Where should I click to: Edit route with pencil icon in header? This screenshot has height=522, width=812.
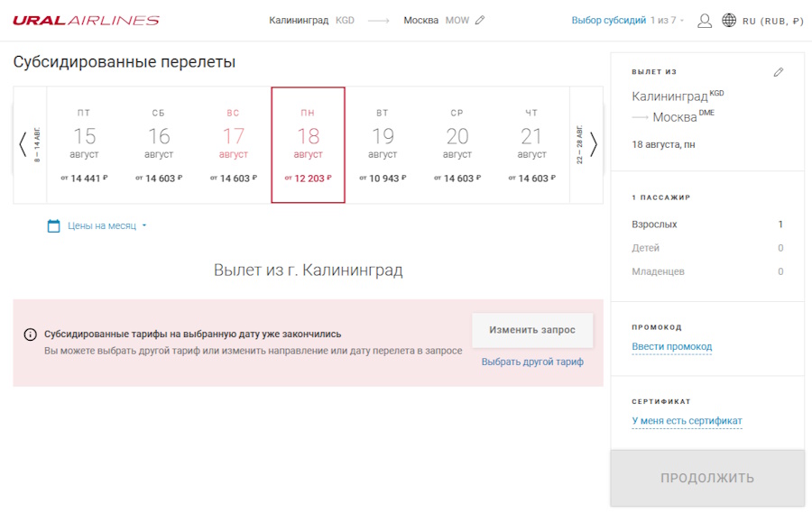coord(480,21)
